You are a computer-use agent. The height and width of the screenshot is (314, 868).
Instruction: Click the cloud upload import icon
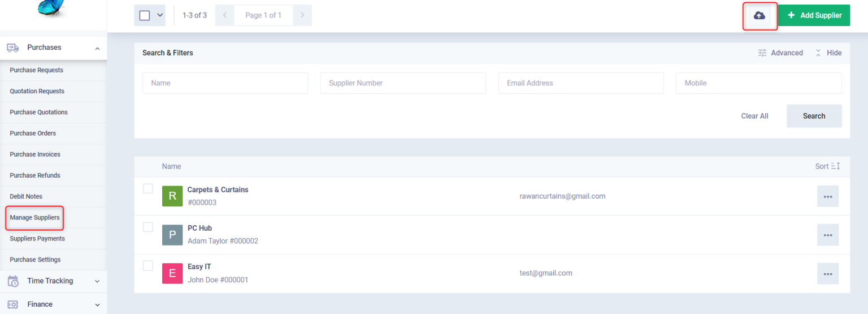(759, 16)
